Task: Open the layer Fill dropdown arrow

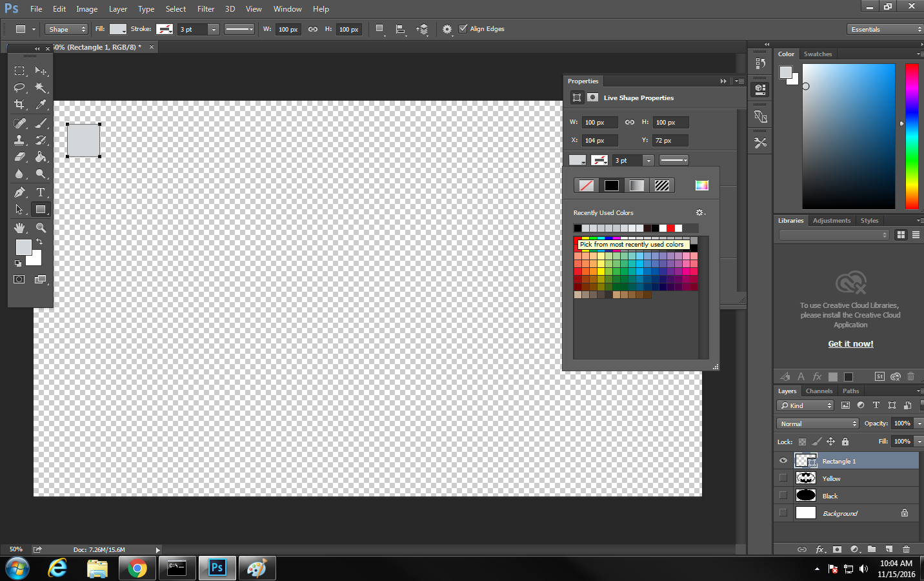Action: [919, 442]
